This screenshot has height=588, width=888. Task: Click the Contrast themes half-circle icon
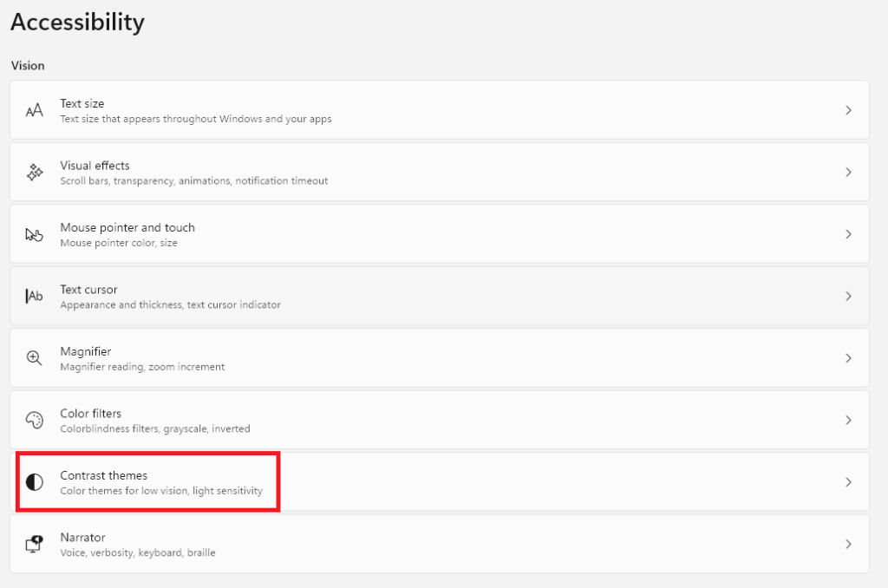[35, 482]
